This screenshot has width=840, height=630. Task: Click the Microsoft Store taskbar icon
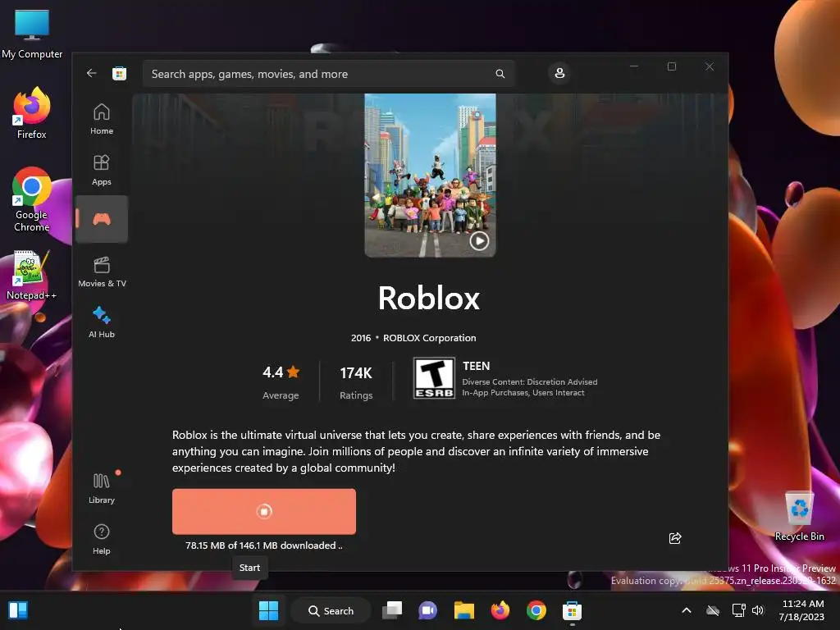572,610
